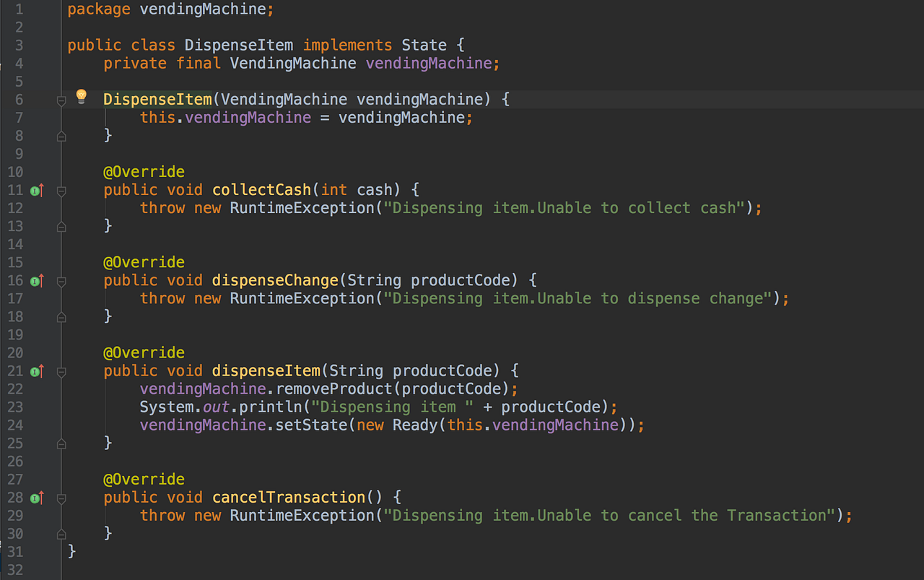The height and width of the screenshot is (580, 924).
Task: Click the intention lightbulb on line 6
Action: point(81,95)
